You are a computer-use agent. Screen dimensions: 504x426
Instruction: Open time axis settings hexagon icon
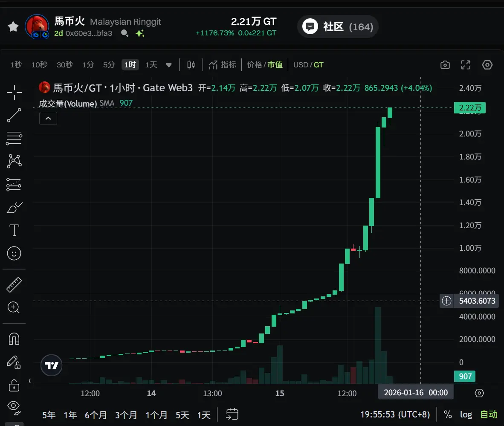479,393
